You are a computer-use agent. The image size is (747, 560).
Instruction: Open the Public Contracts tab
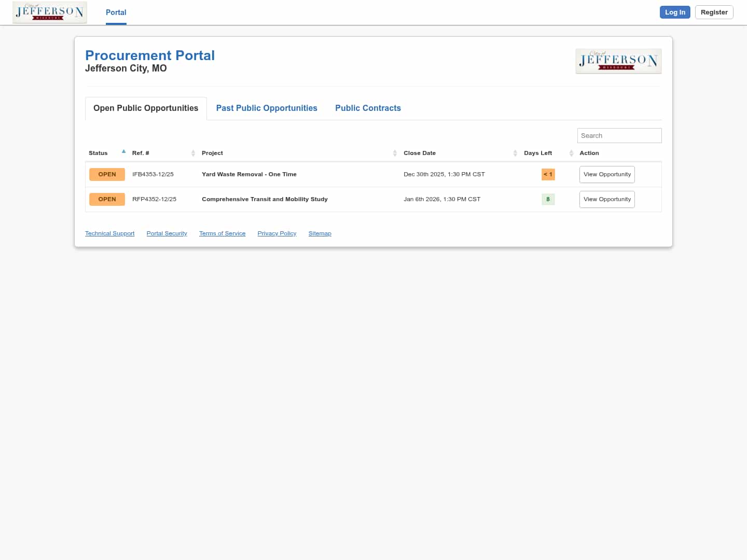point(368,108)
